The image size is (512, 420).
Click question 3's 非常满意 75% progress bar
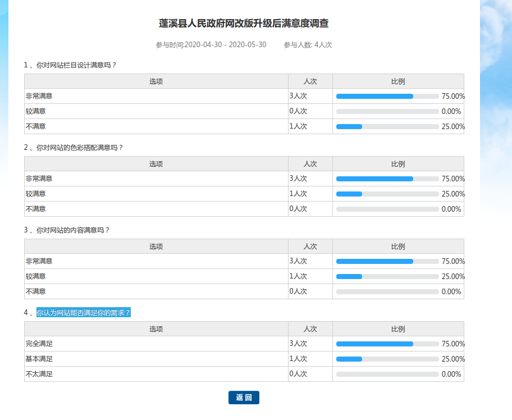coord(387,262)
